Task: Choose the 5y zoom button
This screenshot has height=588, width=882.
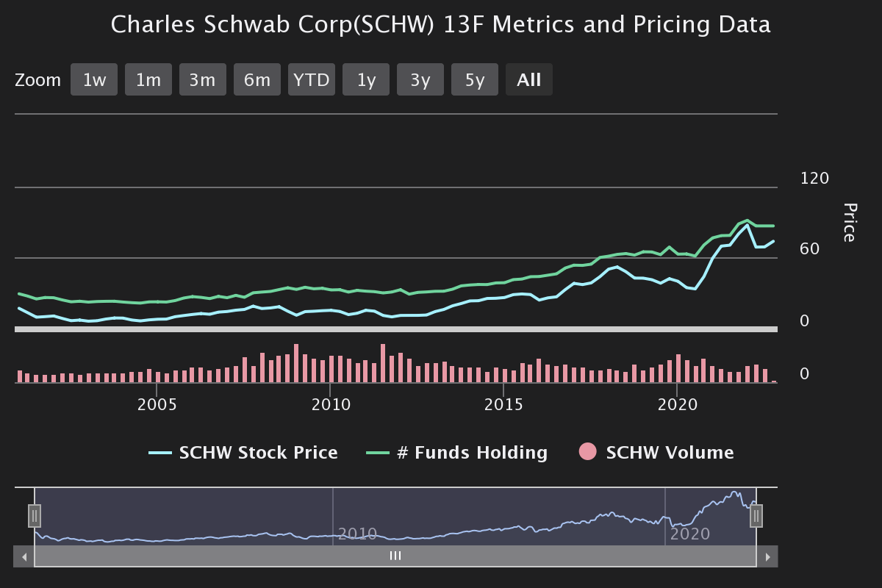Action: coord(475,79)
